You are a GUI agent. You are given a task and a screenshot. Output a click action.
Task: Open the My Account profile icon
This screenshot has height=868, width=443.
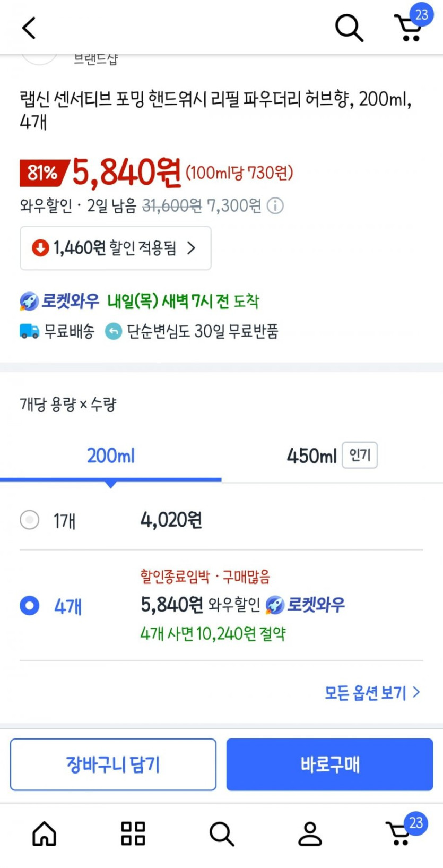[x=310, y=833]
